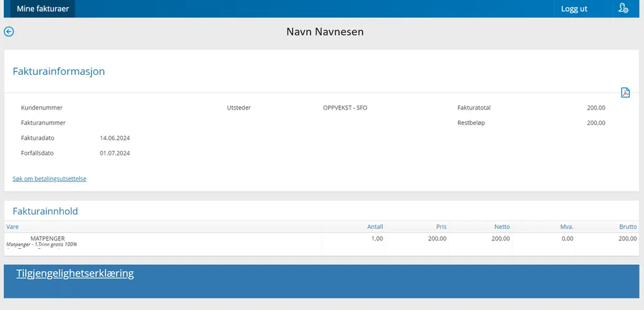Click Logg ut in the top bar
644x310 pixels.
pyautogui.click(x=574, y=9)
